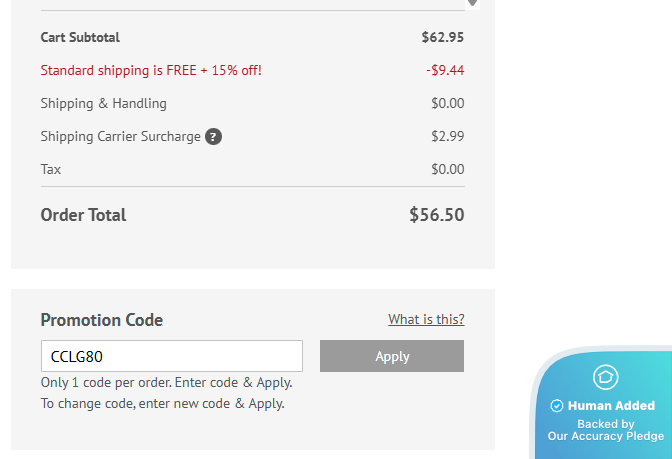
Task: Click the house icon in accuracy badge
Action: 606,377
